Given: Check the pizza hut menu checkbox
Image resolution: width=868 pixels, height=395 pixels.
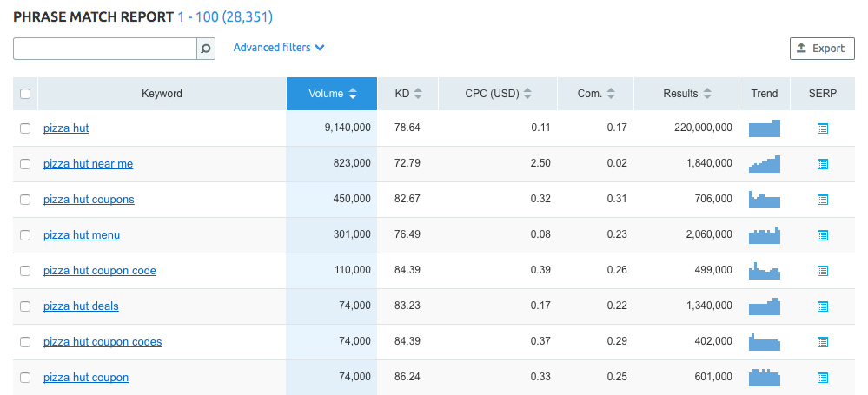Looking at the screenshot, I should pyautogui.click(x=25, y=235).
